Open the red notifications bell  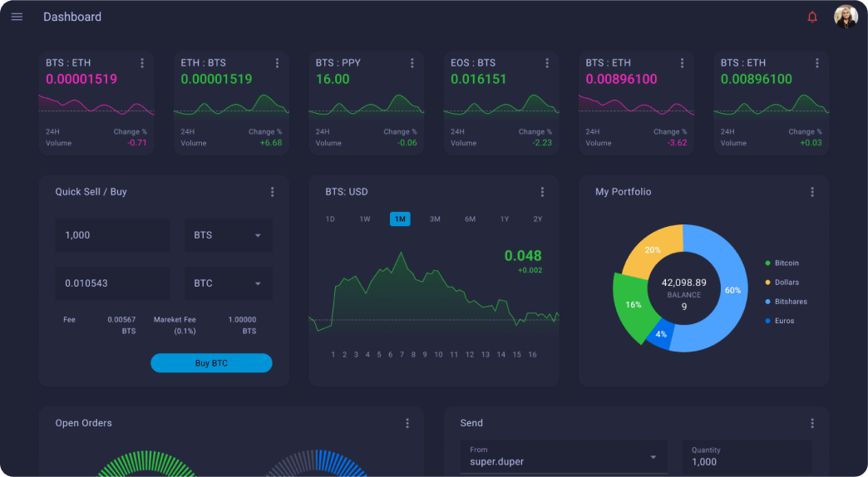click(812, 17)
